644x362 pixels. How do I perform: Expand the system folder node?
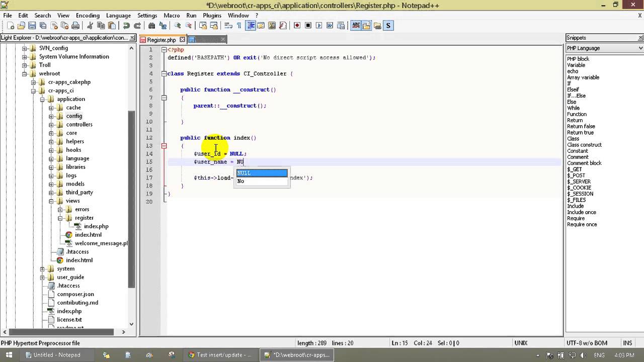pos(42,269)
